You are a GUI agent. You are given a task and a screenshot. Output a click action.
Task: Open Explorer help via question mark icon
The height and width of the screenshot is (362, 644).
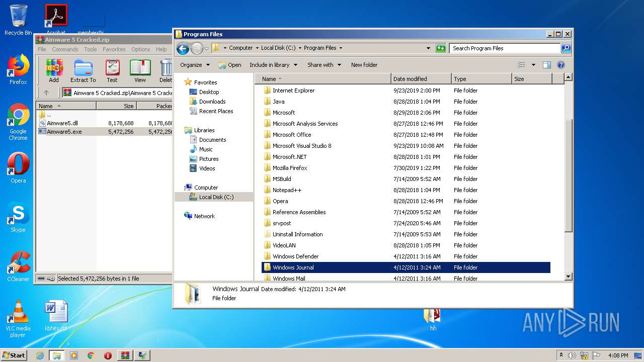pos(561,65)
